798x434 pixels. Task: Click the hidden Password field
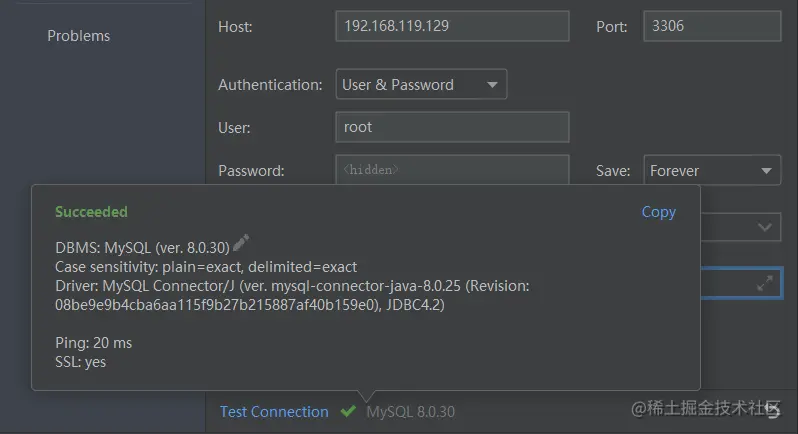coord(452,170)
